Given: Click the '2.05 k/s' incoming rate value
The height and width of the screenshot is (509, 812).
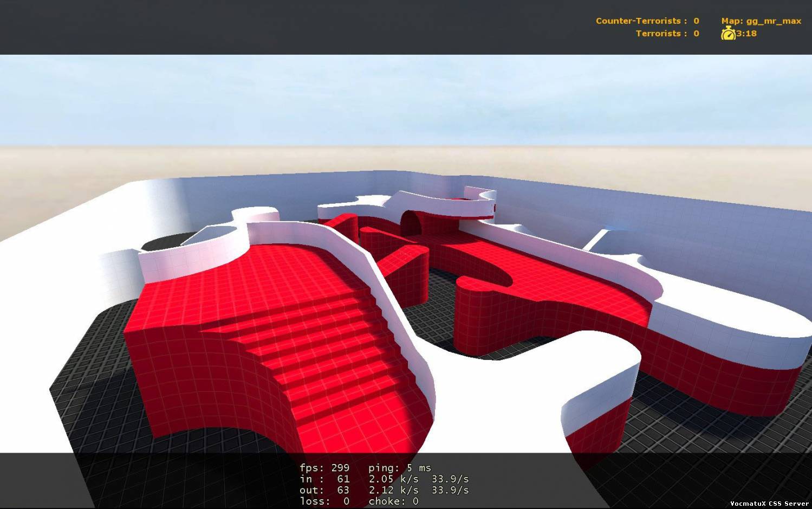Looking at the screenshot, I should point(394,479).
